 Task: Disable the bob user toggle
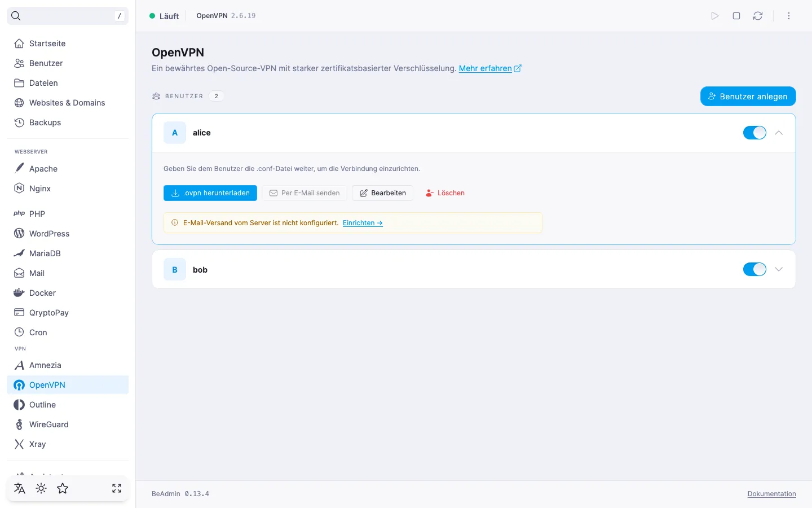click(754, 269)
